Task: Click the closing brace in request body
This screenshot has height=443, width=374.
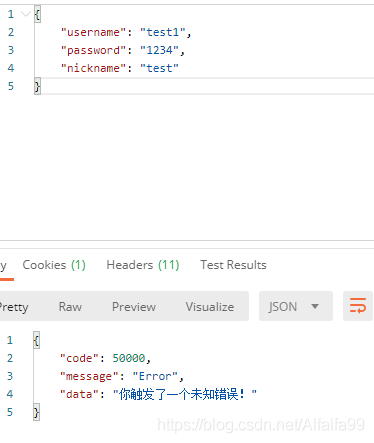Action: point(37,87)
